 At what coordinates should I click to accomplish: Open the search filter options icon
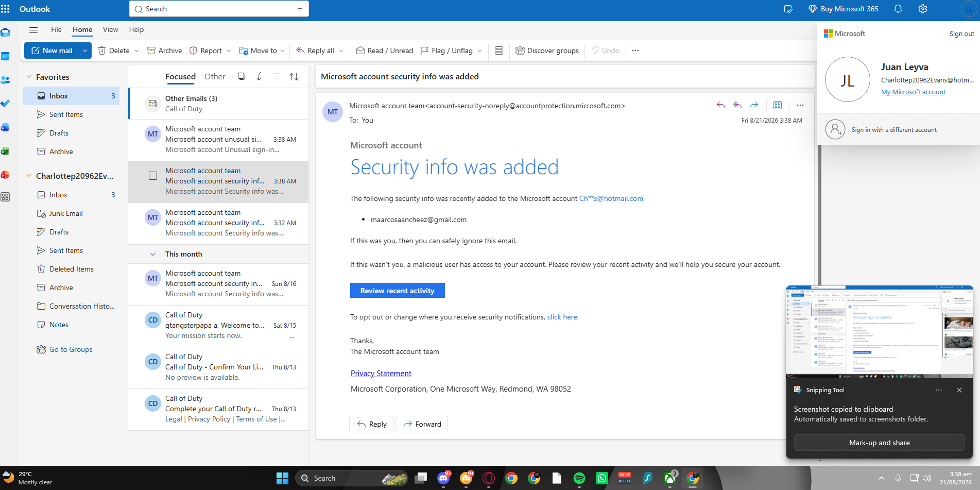click(300, 9)
